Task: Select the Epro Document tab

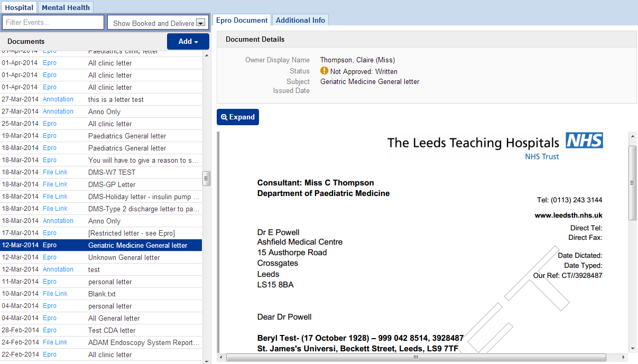Action: pos(242,20)
